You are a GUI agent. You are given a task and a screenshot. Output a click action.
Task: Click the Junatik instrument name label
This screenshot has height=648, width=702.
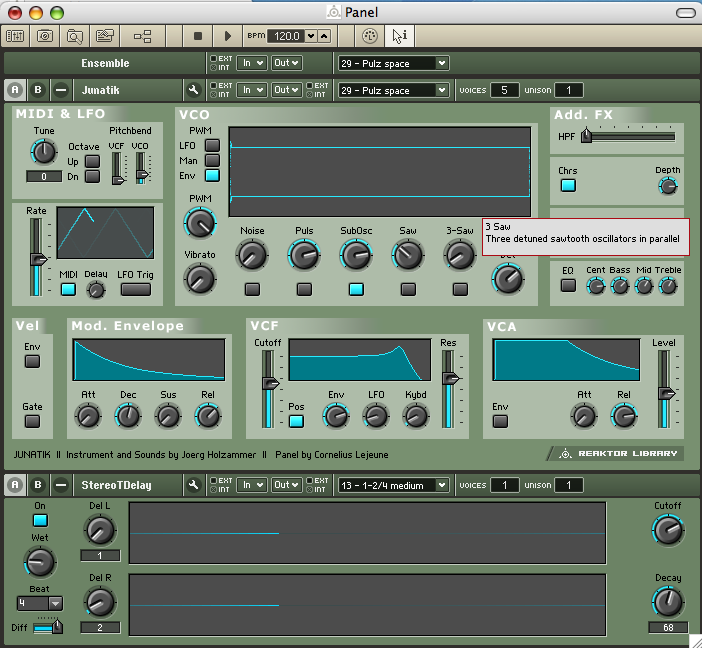(100, 90)
